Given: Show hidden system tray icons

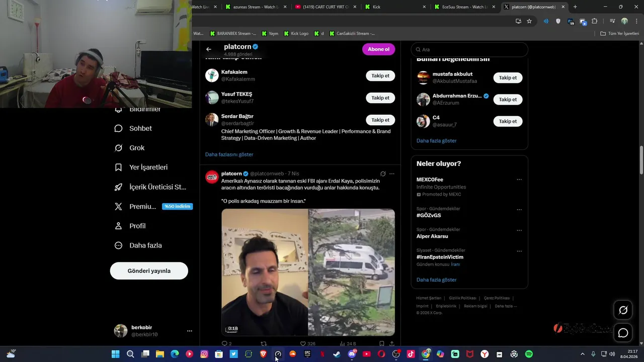Looking at the screenshot, I should pyautogui.click(x=582, y=354).
